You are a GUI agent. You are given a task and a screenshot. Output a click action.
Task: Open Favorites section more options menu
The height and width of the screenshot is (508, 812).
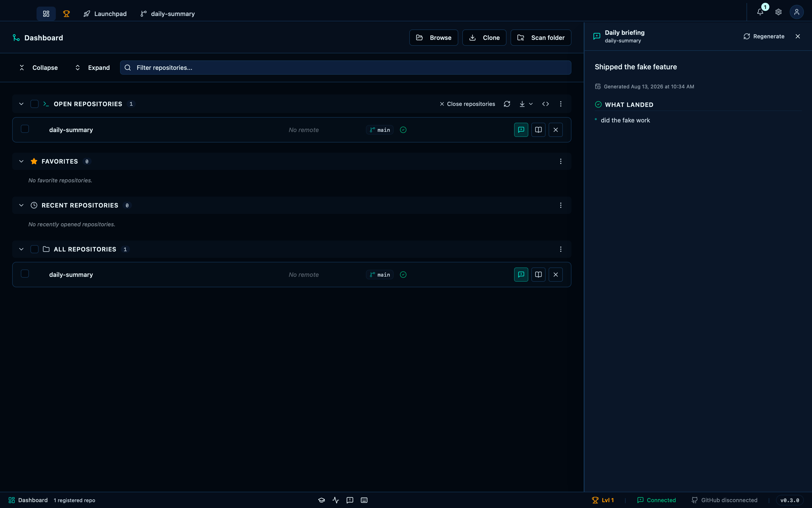[x=560, y=161]
